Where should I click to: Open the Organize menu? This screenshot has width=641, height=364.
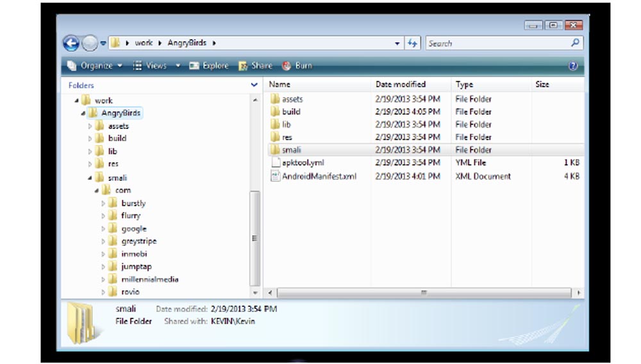tap(95, 65)
